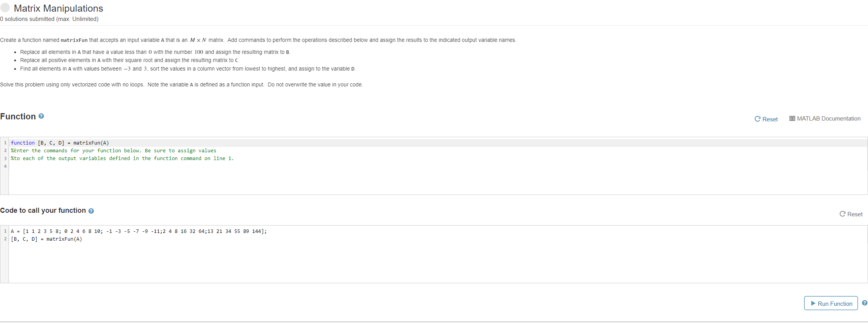Click line number 3 in the Function editor
Screen dimensions: 868x324
pyautogui.click(x=5, y=158)
